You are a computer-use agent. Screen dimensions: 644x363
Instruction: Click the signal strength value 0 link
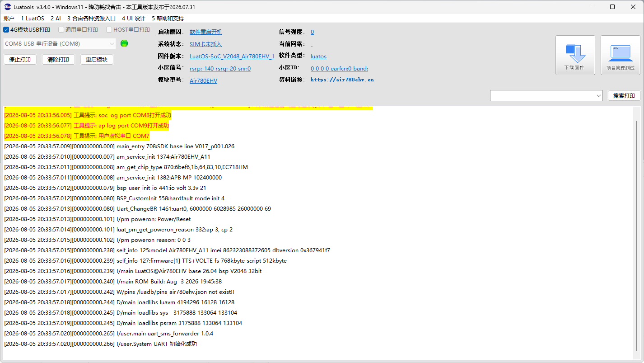(312, 32)
